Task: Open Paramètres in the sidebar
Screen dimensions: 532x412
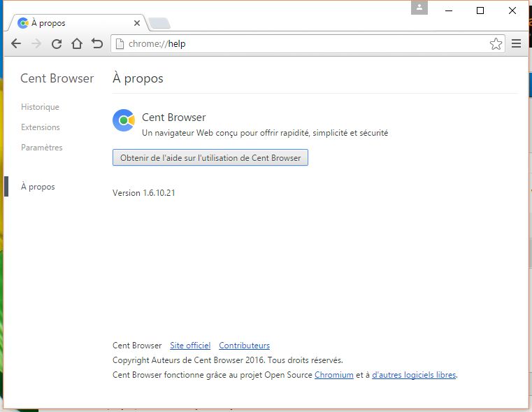Action: [x=42, y=148]
